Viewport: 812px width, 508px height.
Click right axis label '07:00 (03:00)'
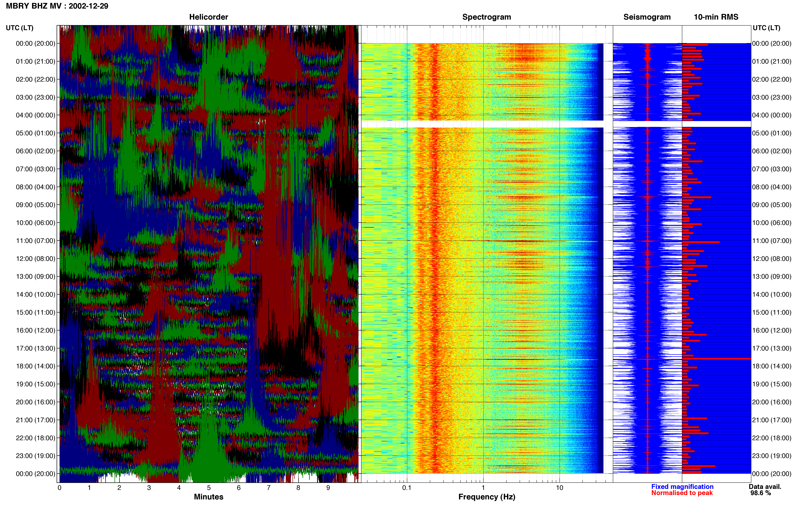(772, 169)
